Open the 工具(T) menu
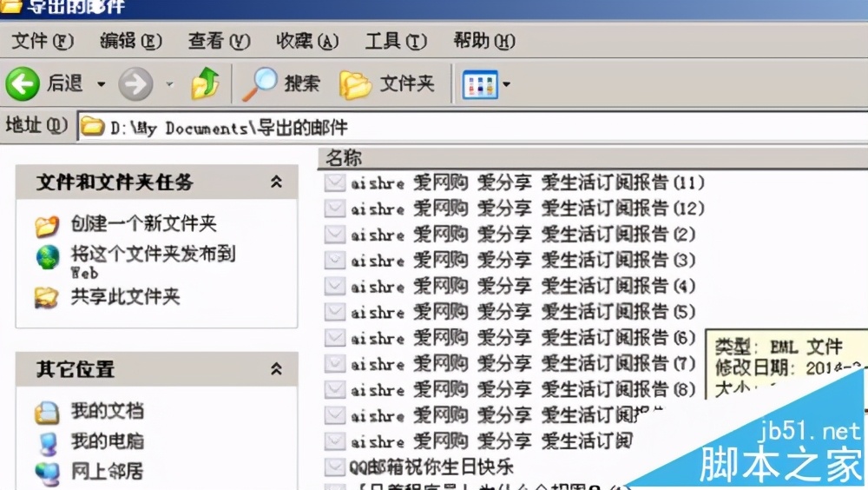Image resolution: width=868 pixels, height=490 pixels. (x=396, y=41)
